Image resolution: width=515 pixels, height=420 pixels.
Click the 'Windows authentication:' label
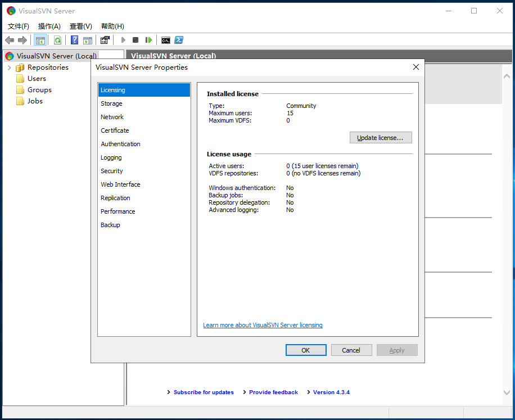click(242, 188)
